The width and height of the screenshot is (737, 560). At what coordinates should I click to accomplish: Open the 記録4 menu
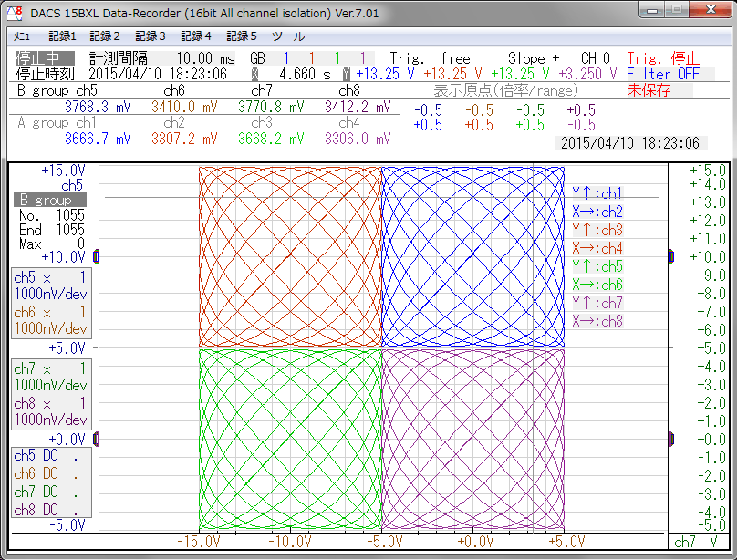196,36
